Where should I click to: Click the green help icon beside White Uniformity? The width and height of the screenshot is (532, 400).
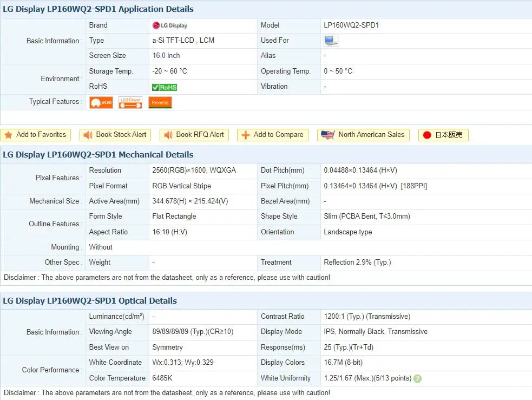418,379
